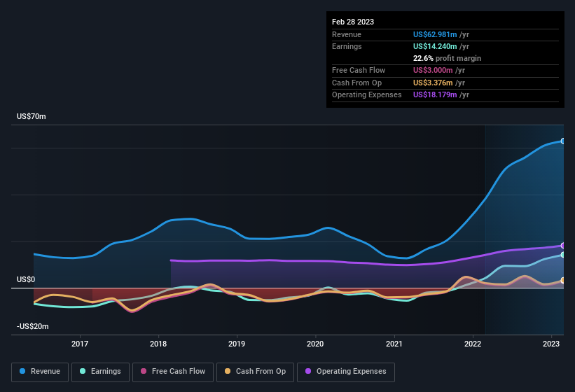Image resolution: width=575 pixels, height=392 pixels.
Task: Click the 2023 x-axis label
Action: pos(551,344)
